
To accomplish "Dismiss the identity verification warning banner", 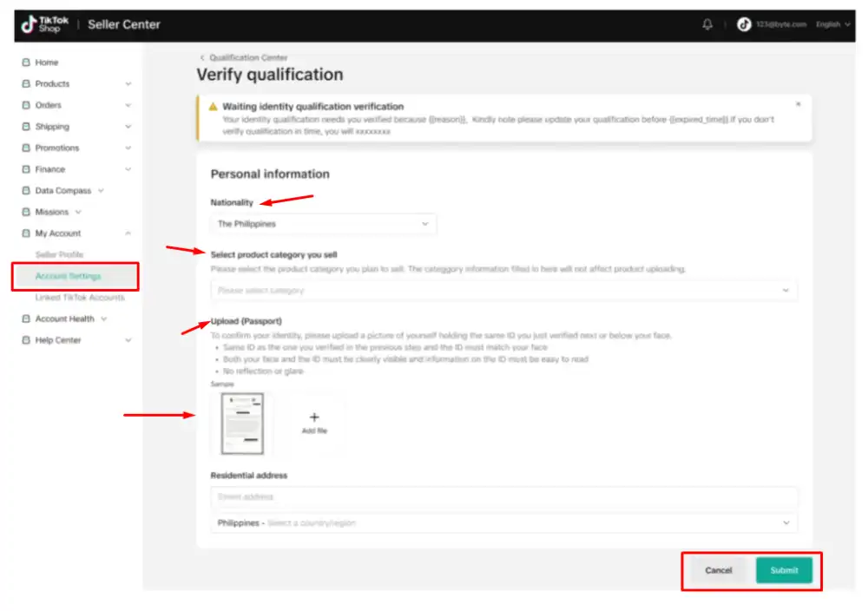I will pyautogui.click(x=798, y=104).
